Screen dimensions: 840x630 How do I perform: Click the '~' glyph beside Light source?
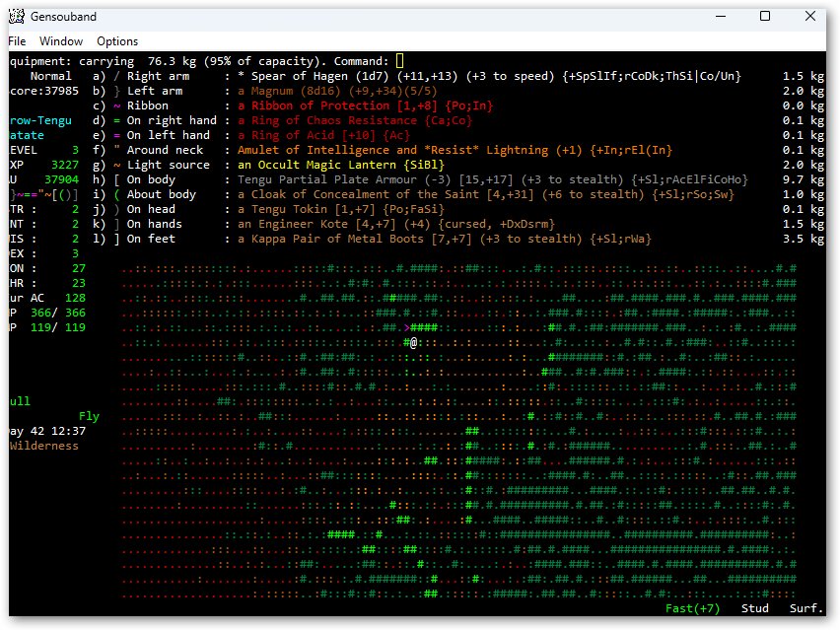tap(116, 165)
